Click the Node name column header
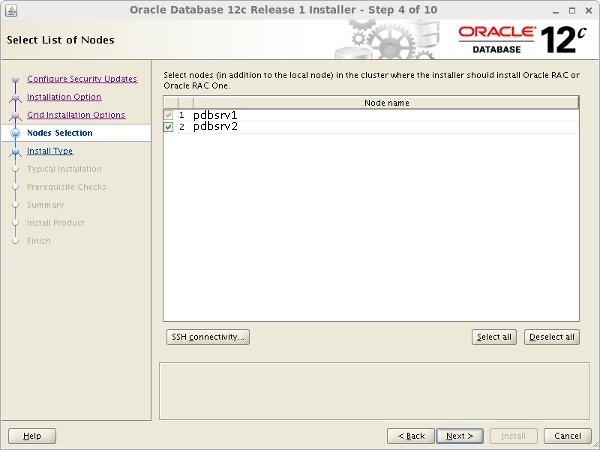Image resolution: width=600 pixels, height=450 pixels. click(386, 103)
